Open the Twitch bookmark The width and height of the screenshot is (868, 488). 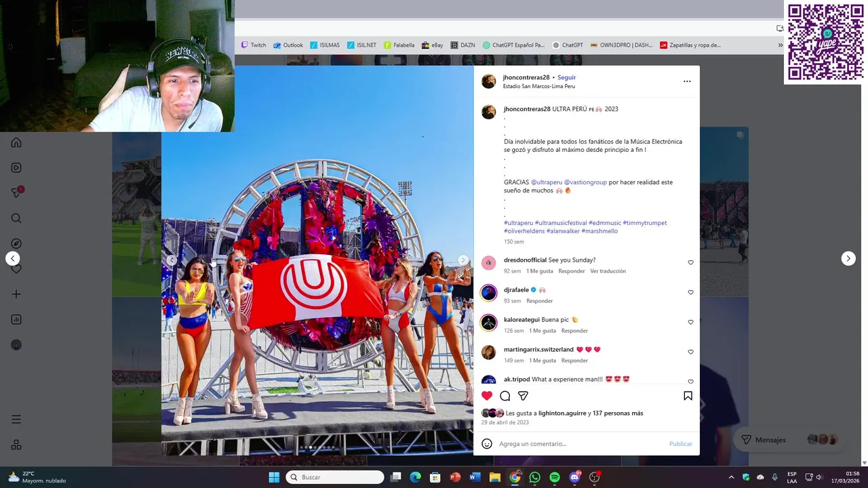pyautogui.click(x=253, y=45)
